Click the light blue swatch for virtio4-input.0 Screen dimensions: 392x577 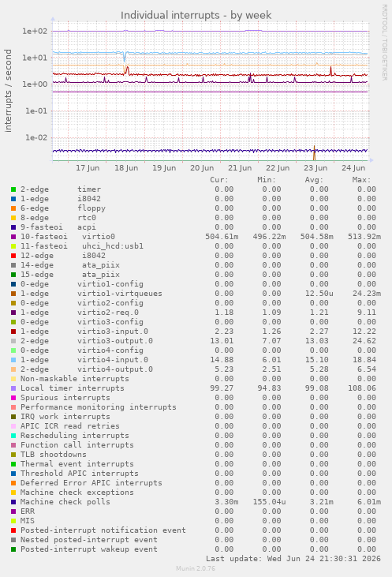[13, 360]
